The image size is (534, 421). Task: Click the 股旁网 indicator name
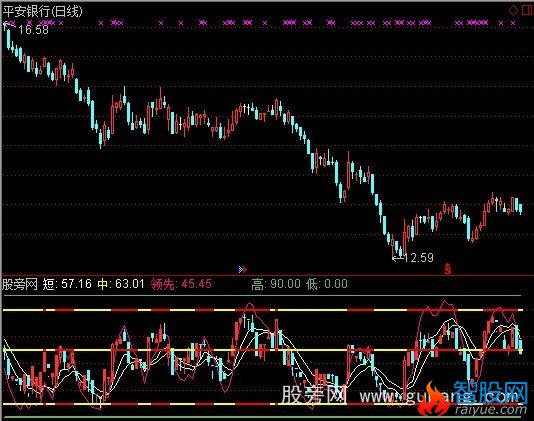tap(20, 284)
